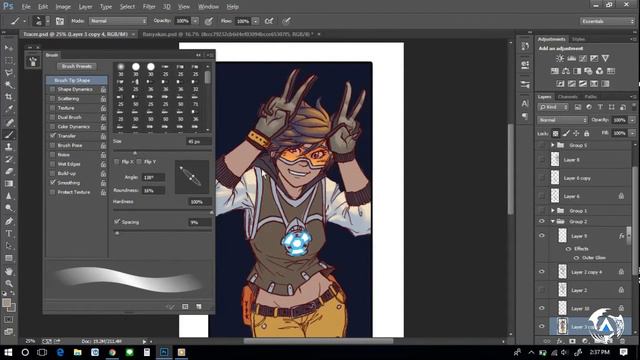This screenshot has width=640, height=360.
Task: Open the Window menu
Action: click(208, 7)
